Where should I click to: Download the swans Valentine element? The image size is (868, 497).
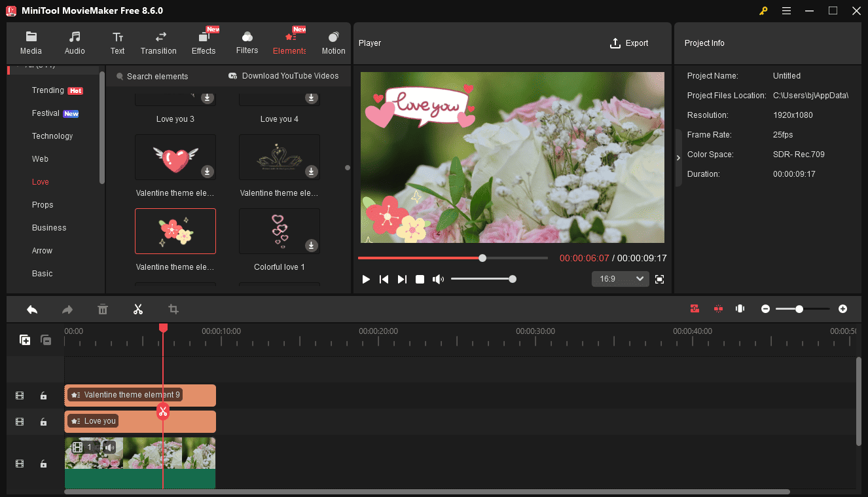coord(312,172)
